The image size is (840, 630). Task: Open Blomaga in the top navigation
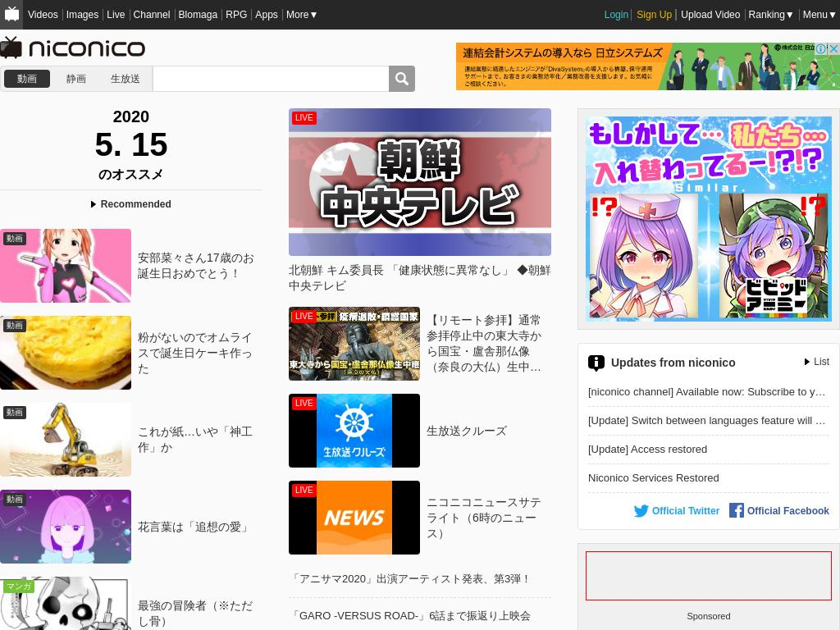[x=198, y=15]
